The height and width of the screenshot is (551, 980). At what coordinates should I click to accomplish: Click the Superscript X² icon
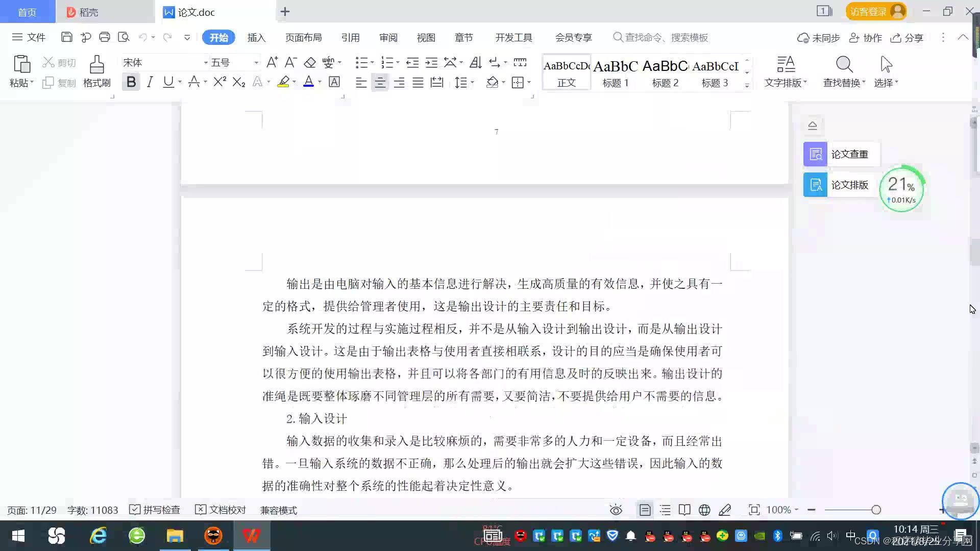[x=219, y=82]
